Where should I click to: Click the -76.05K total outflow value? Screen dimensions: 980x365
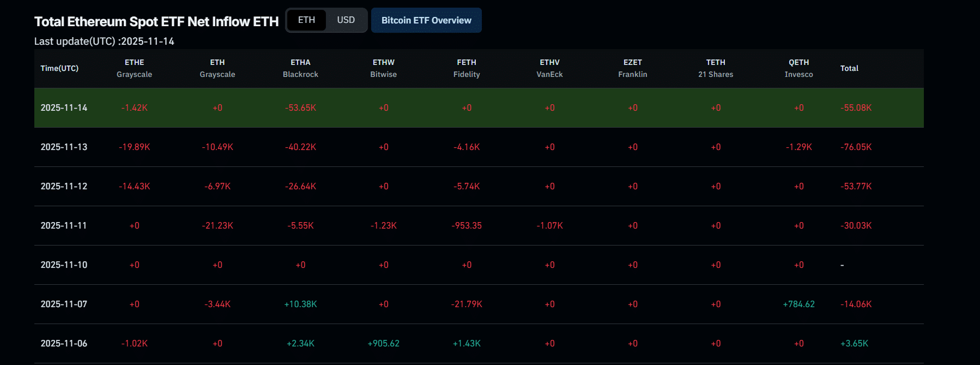pos(856,147)
